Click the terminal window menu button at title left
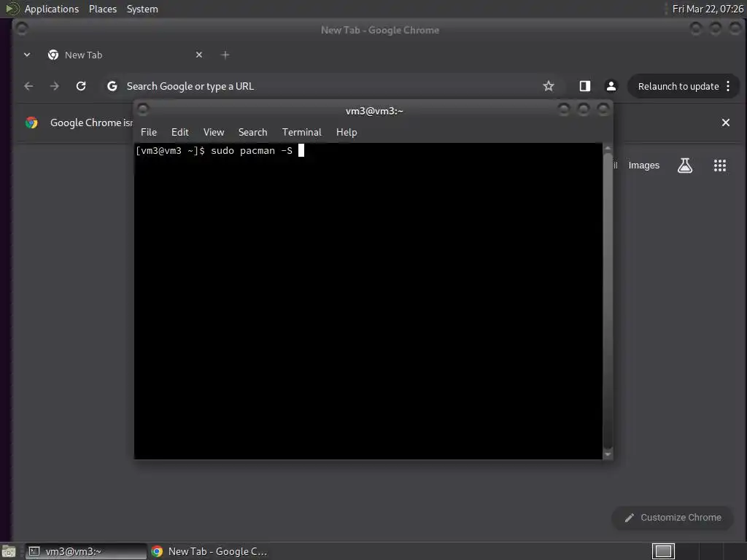Image resolution: width=747 pixels, height=560 pixels. pyautogui.click(x=143, y=109)
